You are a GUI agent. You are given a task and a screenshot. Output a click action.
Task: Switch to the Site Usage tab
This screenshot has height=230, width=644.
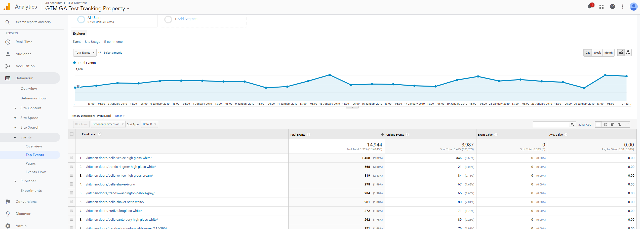[x=92, y=42]
